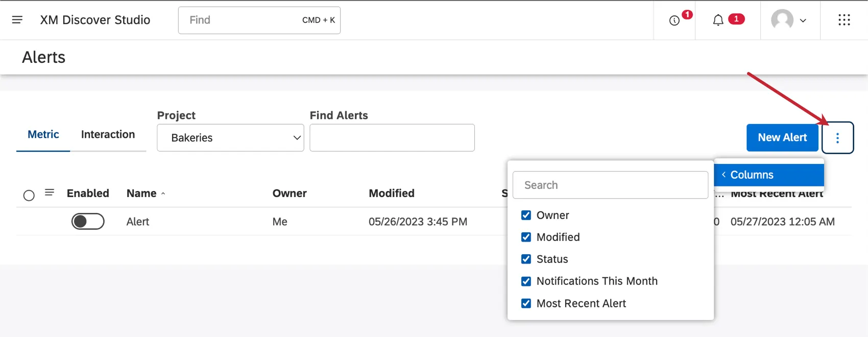Click the row options lines icon in header

[x=50, y=192]
